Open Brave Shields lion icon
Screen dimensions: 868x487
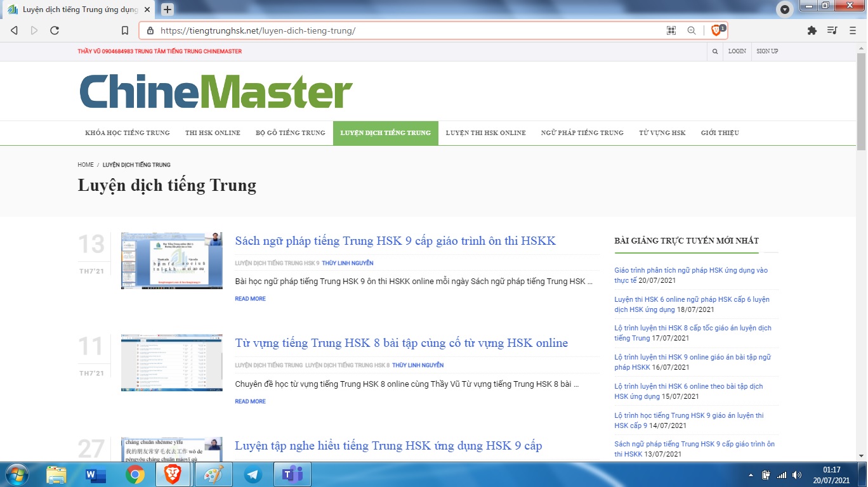tap(718, 30)
